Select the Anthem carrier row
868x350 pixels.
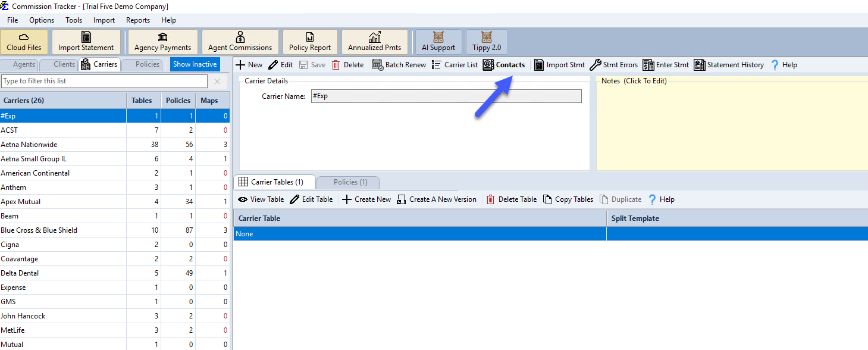[x=115, y=187]
